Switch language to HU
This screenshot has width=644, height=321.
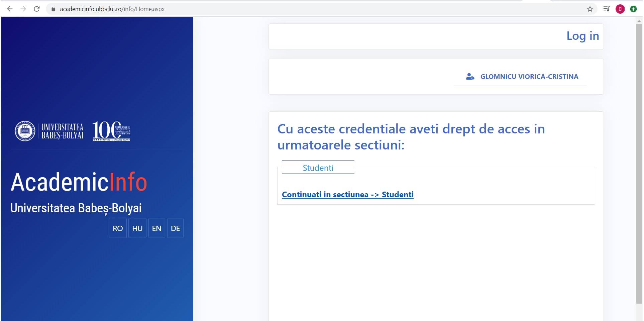click(137, 228)
